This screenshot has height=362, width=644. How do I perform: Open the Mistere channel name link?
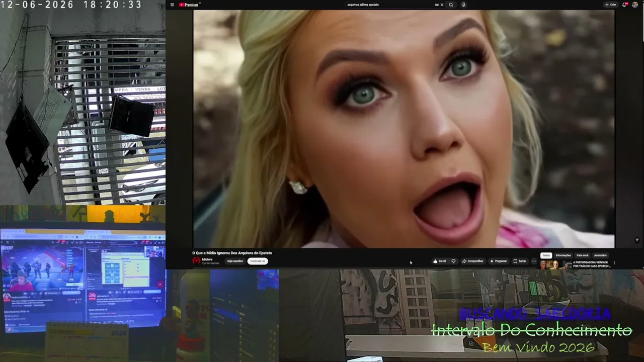coord(207,259)
